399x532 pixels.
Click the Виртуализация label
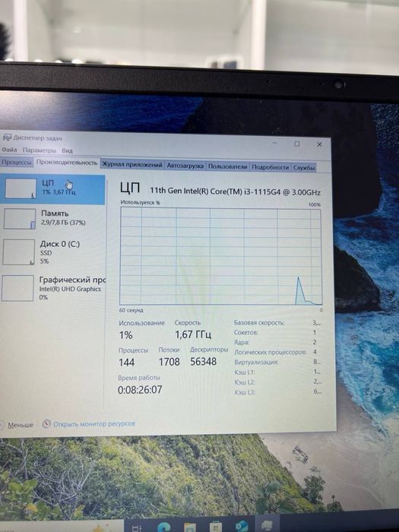click(x=257, y=362)
